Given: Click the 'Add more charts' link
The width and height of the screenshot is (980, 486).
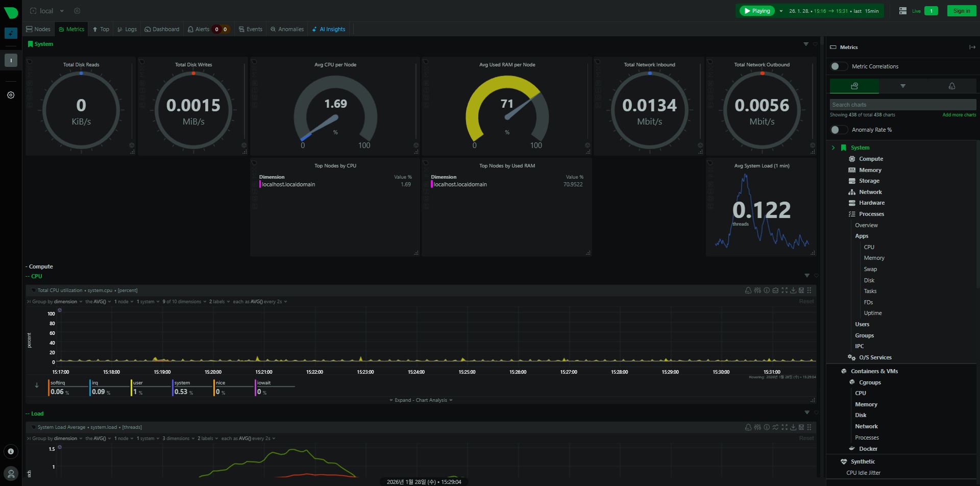Looking at the screenshot, I should point(959,115).
